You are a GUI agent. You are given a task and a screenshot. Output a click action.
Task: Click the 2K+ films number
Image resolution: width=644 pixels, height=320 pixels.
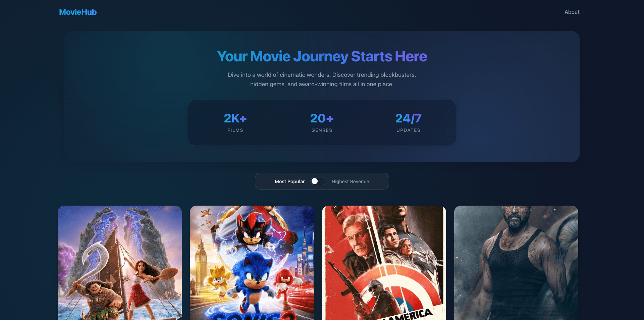coord(235,118)
